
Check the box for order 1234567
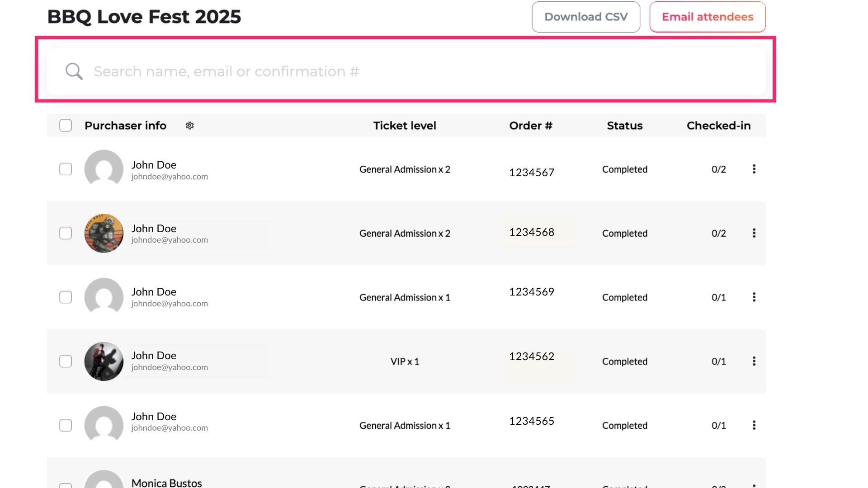[x=66, y=169]
